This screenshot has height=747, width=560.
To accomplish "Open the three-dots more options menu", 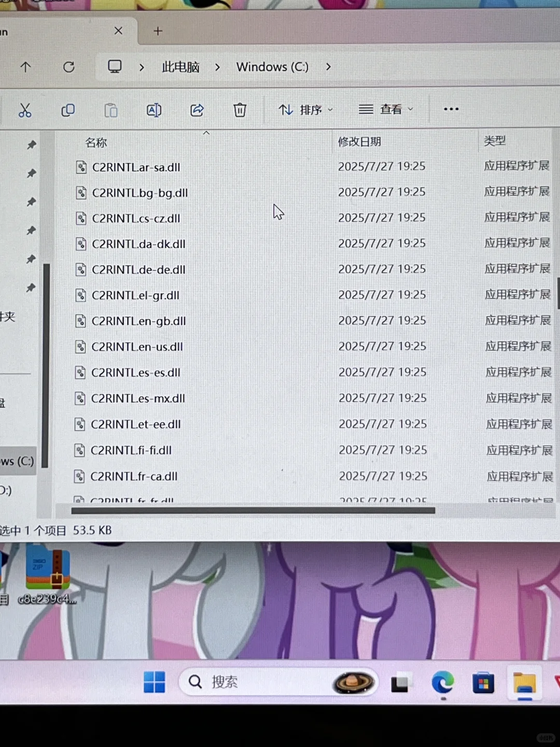I will tap(451, 109).
